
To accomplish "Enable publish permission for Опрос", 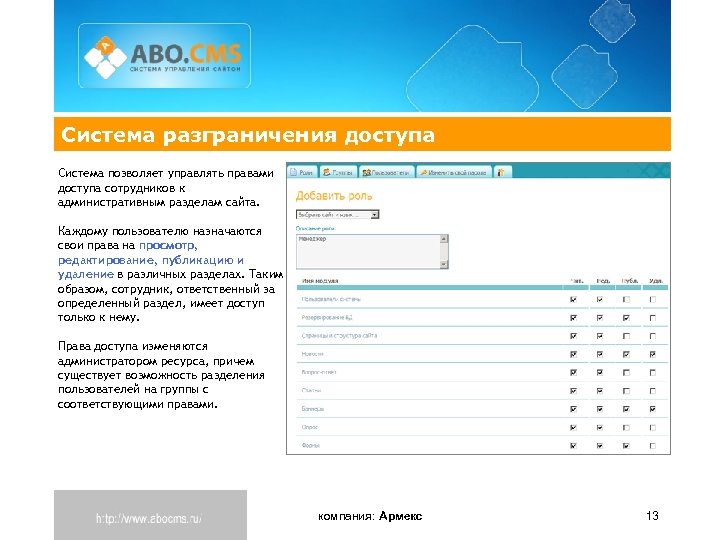I will (626, 428).
